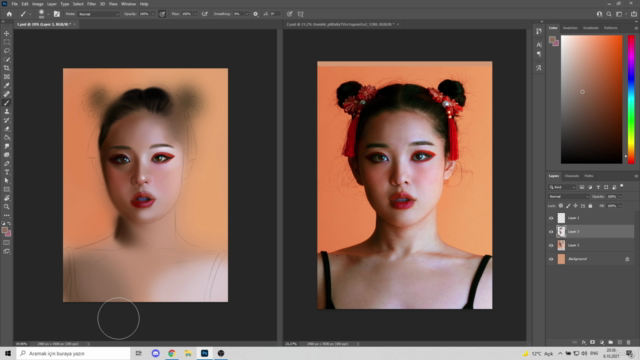
Task: Open the Brush Preset picker arrow
Action: [48, 14]
